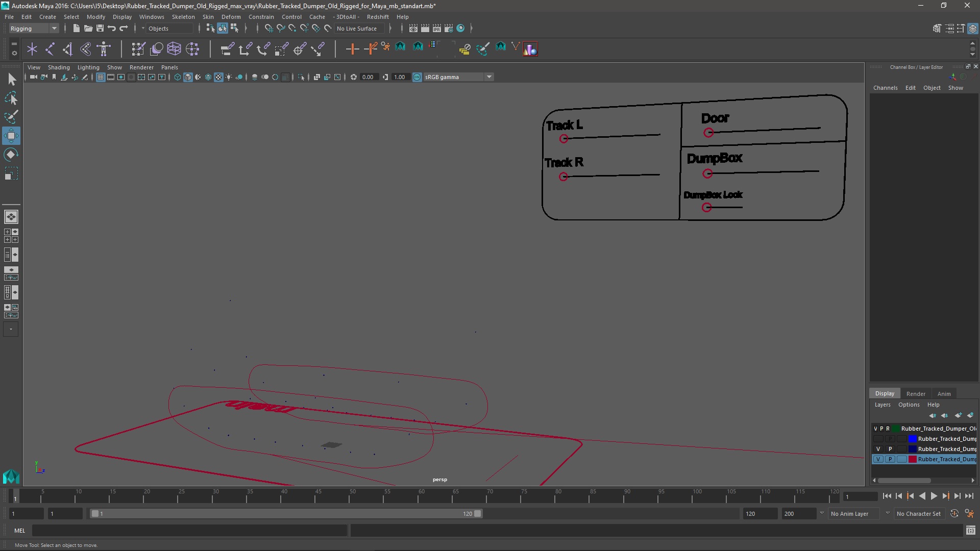Click the playback range slider bar
980x551 pixels.
286,514
